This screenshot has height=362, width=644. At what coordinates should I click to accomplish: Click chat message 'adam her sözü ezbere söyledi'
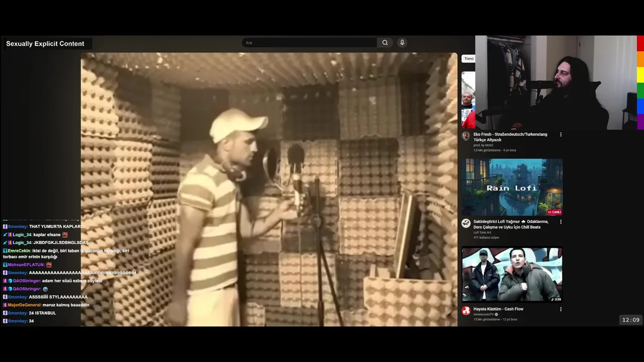pyautogui.click(x=72, y=281)
